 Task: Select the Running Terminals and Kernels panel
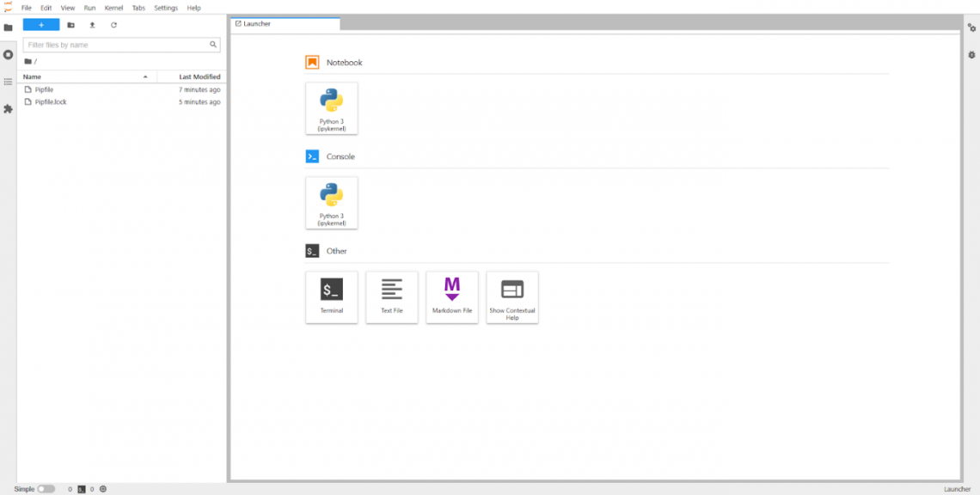[x=9, y=55]
